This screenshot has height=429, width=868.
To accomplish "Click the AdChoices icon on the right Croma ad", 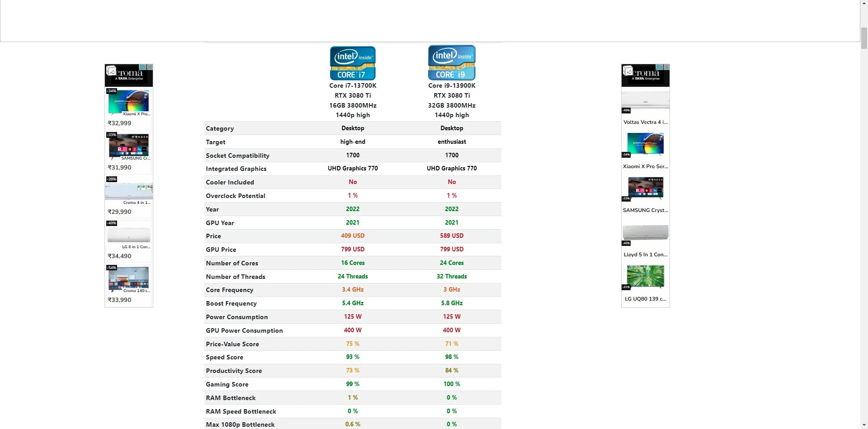I will click(660, 67).
